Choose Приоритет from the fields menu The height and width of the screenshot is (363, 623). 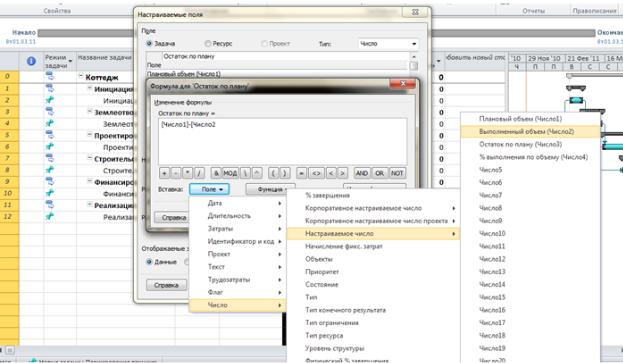[373, 272]
